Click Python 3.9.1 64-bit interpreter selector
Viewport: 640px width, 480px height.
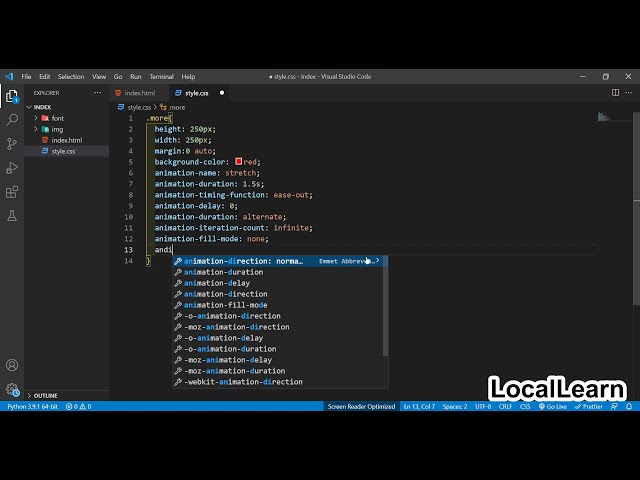click(x=32, y=407)
